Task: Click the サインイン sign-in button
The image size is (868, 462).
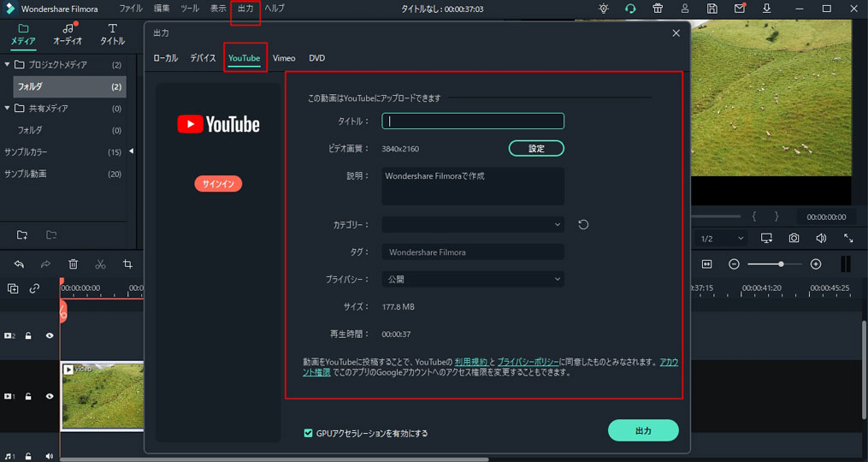Action: (x=218, y=184)
